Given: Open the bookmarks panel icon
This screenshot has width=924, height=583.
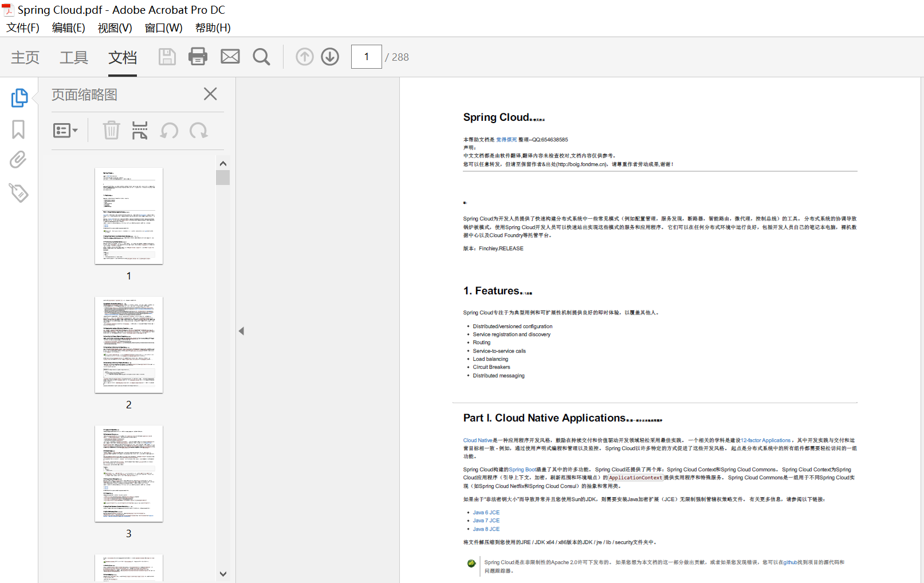Looking at the screenshot, I should pos(18,129).
